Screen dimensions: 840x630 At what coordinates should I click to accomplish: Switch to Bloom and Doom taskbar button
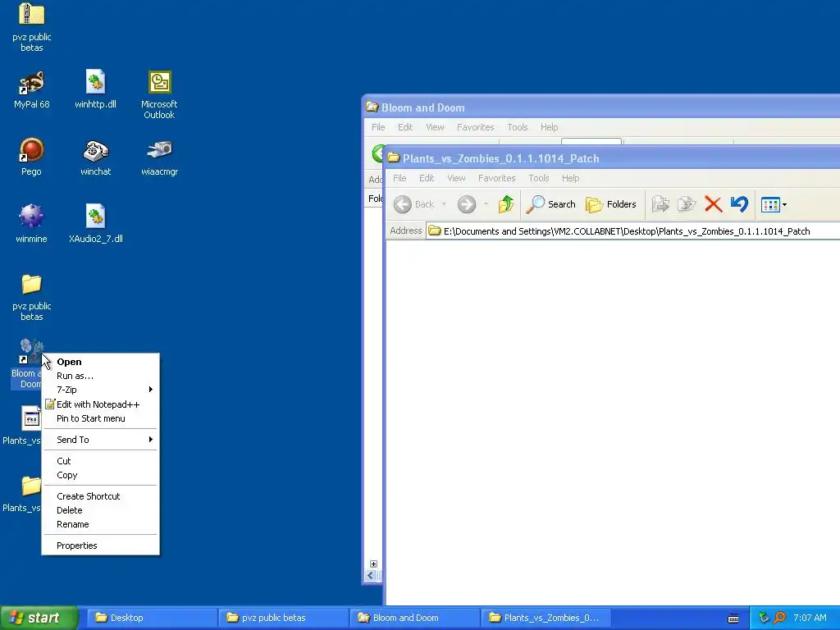pyautogui.click(x=414, y=618)
